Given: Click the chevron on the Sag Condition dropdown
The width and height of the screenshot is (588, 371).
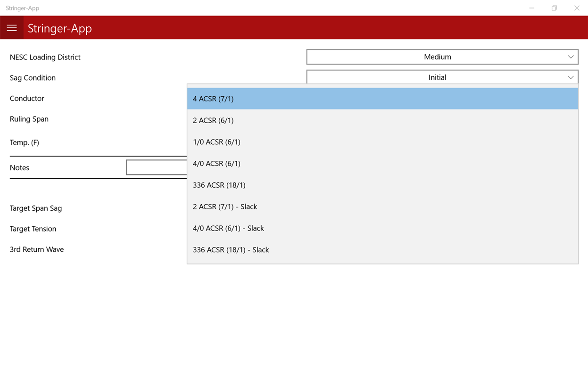Looking at the screenshot, I should tap(570, 77).
